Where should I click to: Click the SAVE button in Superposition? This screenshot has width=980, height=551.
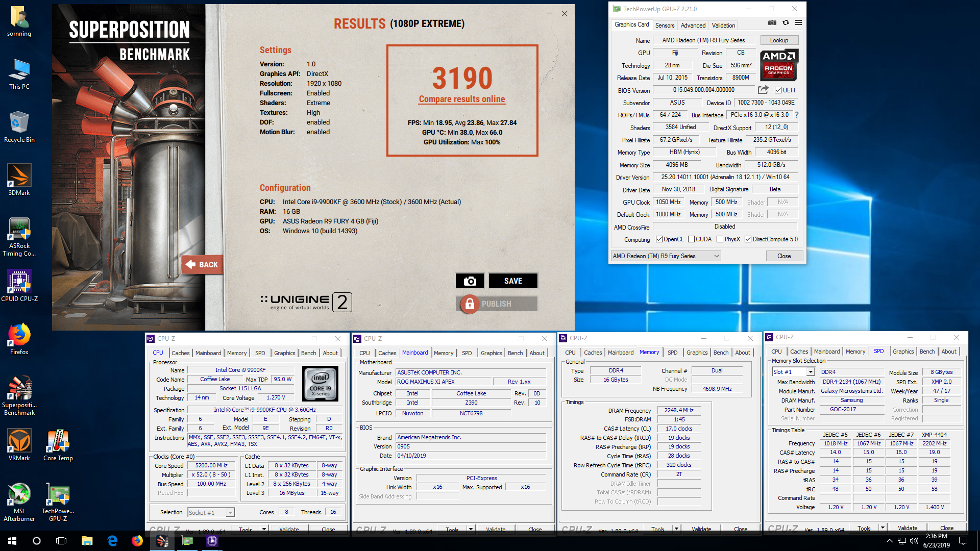tap(513, 281)
